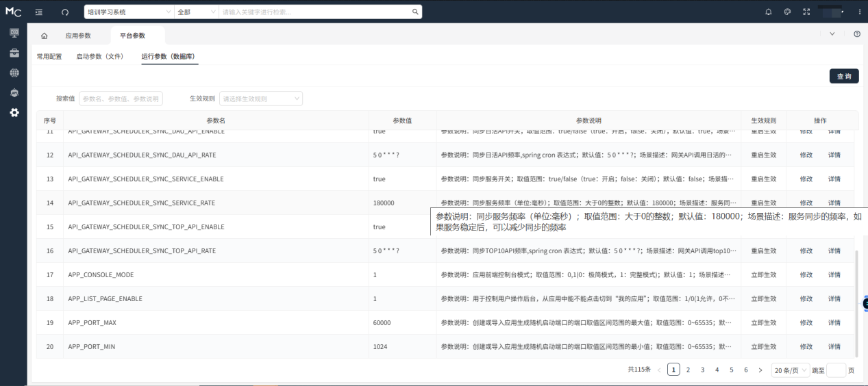
Task: Switch to the 应用参数 tab
Action: click(x=78, y=36)
